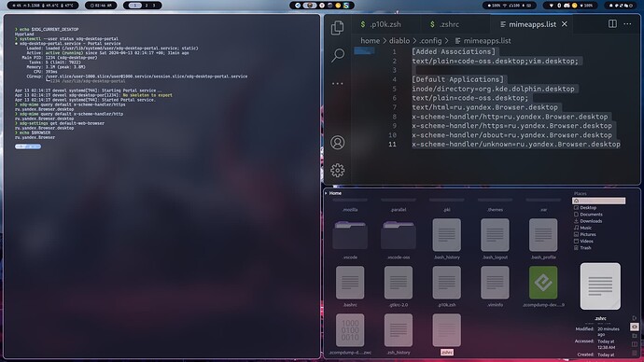Click the line number 11 gutter
Viewport: 644px width, 362px height.
point(392,144)
